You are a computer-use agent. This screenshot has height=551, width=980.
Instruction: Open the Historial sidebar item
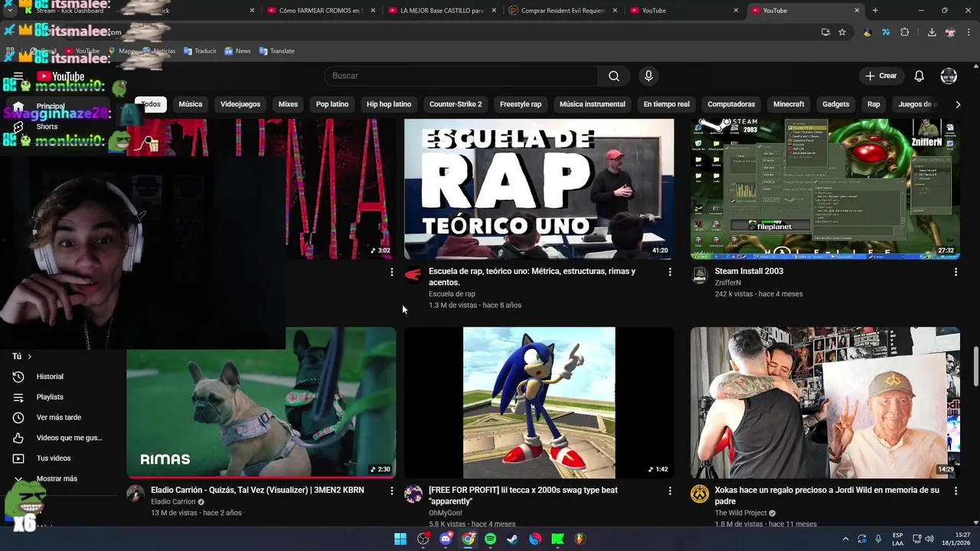coord(61,377)
